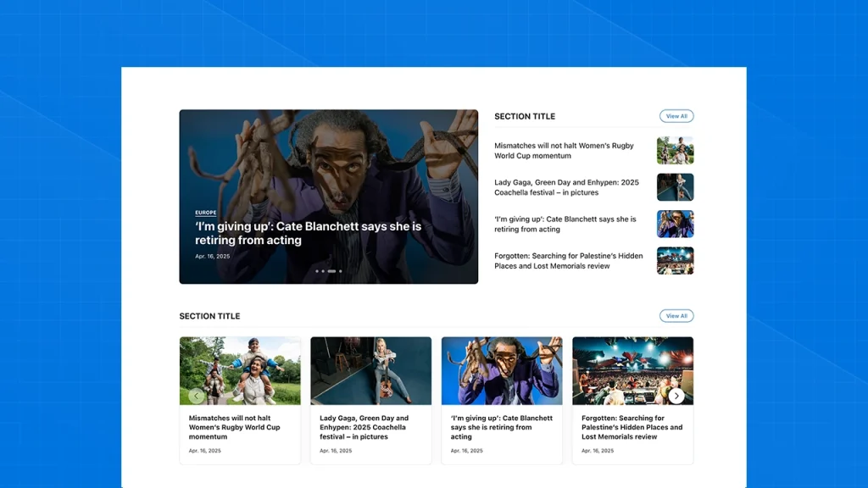Viewport: 868px width, 488px height.
Task: Open the Coachella festival headline in side list
Action: coord(566,187)
